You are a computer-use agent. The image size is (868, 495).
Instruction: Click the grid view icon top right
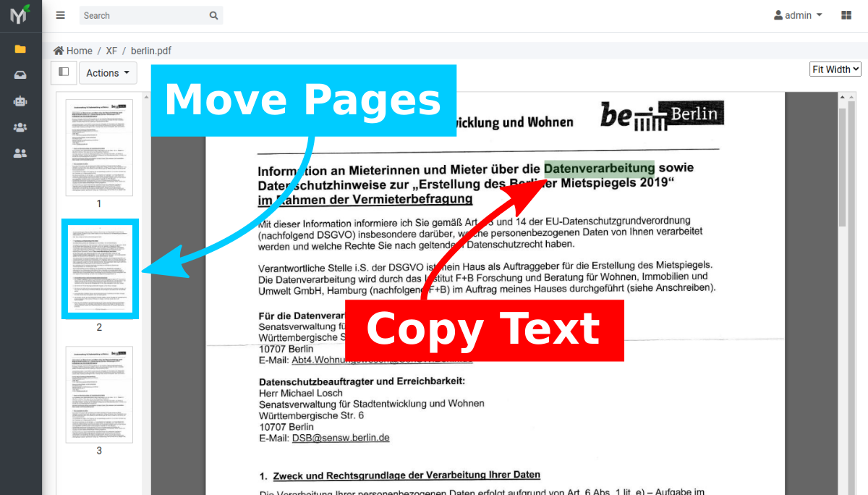(846, 15)
